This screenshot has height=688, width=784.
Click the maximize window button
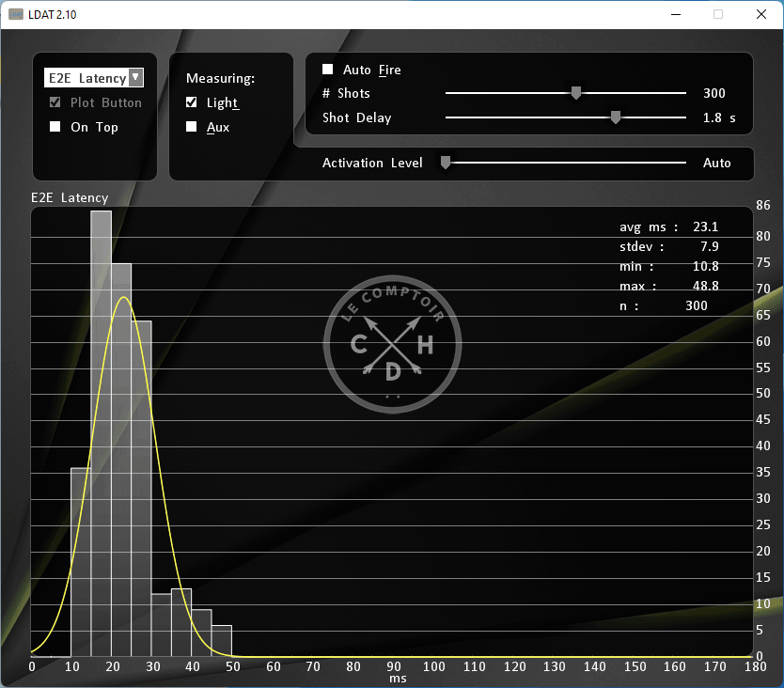[x=718, y=14]
